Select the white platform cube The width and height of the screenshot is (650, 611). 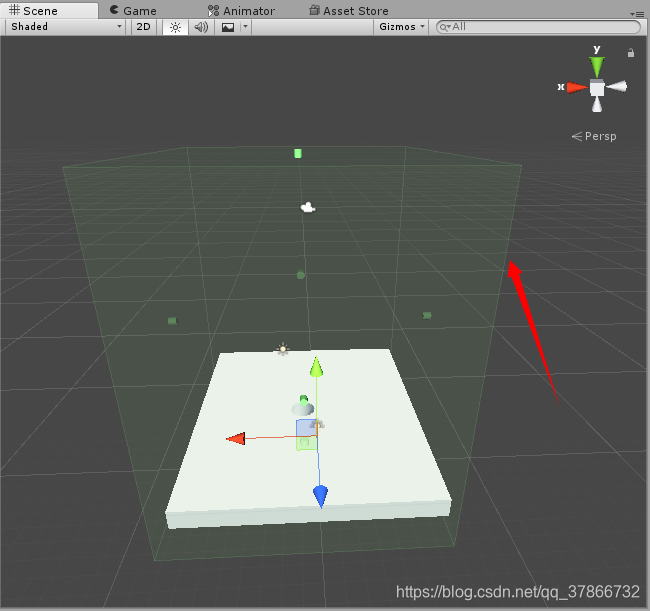[308, 439]
